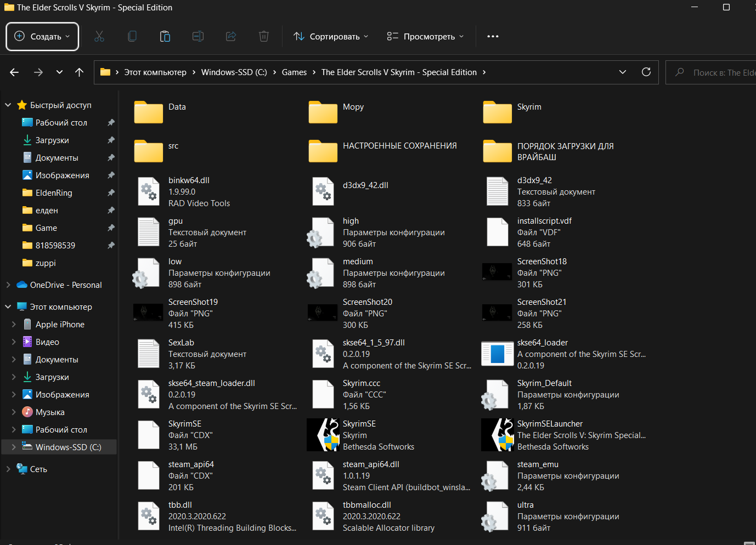
Task: Open the Просмотреть view menu
Action: point(425,37)
